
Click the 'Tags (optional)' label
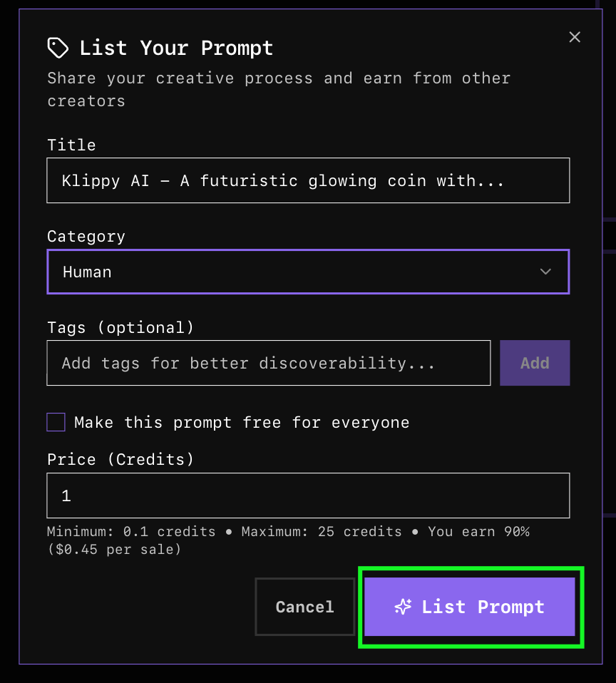click(120, 327)
